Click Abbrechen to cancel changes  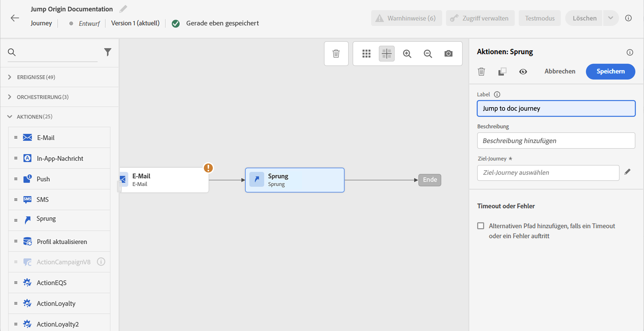tap(560, 71)
